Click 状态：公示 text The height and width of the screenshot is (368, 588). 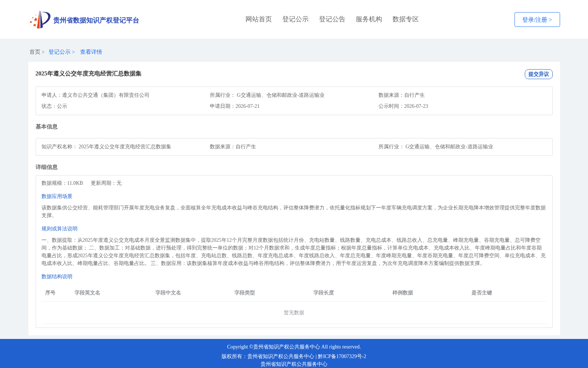54,106
